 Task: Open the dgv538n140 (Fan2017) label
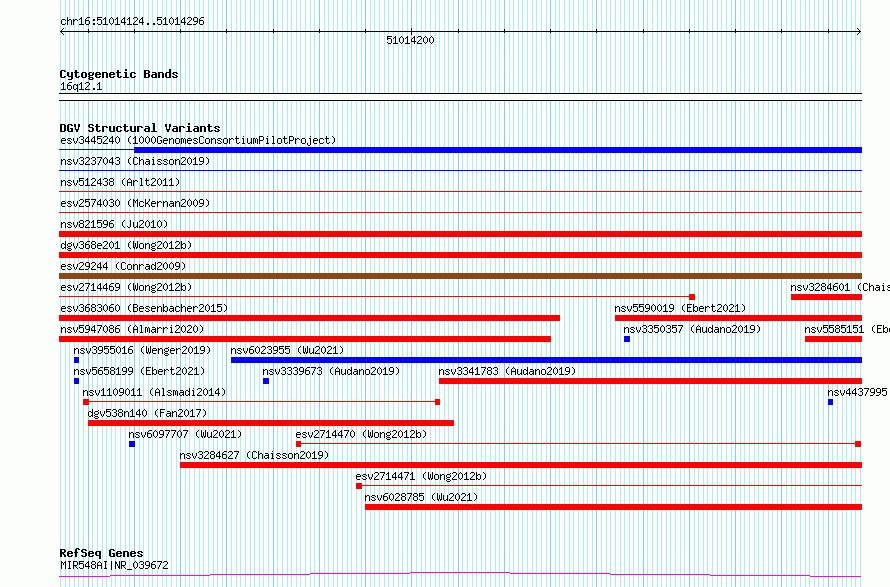click(148, 413)
